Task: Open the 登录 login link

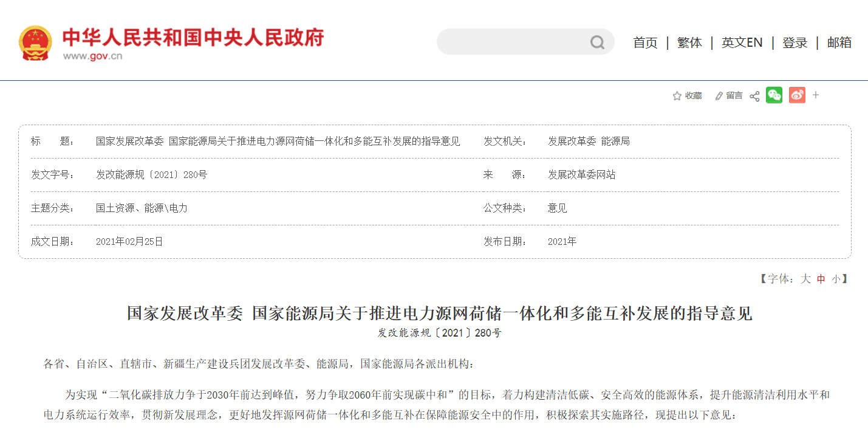Action: click(x=795, y=43)
